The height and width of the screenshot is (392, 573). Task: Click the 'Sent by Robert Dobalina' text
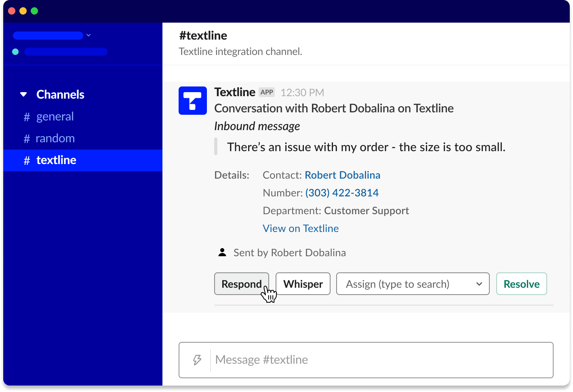click(290, 253)
